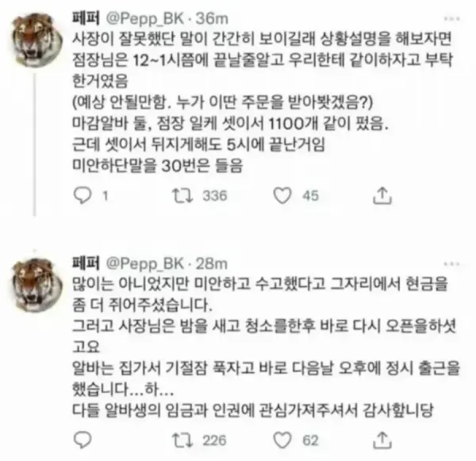Open the 36m timestamp link
Viewport: 476px width, 461px height.
[212, 19]
